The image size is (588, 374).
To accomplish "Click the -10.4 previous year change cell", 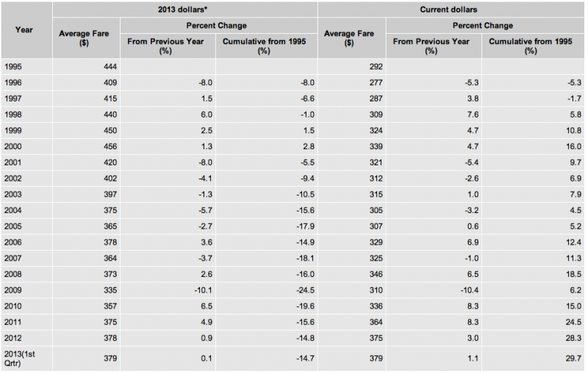I will coord(434,290).
